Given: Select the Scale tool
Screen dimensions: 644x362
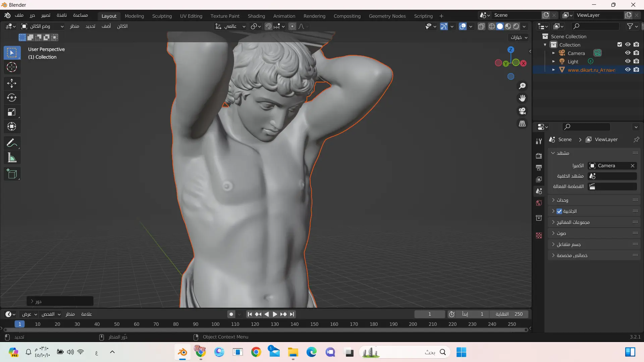Looking at the screenshot, I should point(12,112).
